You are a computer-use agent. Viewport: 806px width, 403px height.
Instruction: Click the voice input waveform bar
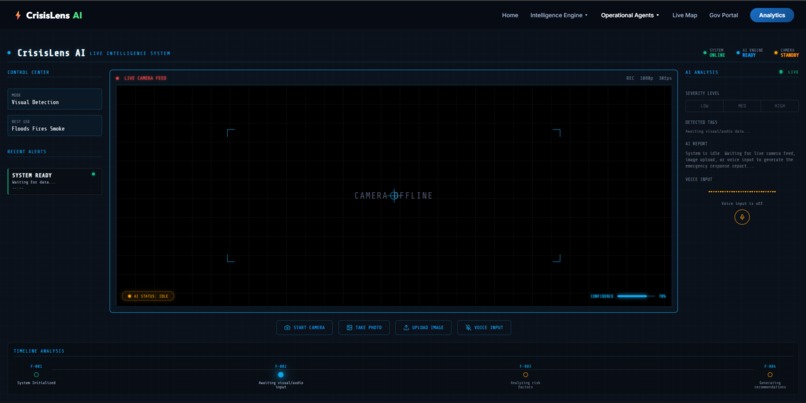pyautogui.click(x=742, y=192)
